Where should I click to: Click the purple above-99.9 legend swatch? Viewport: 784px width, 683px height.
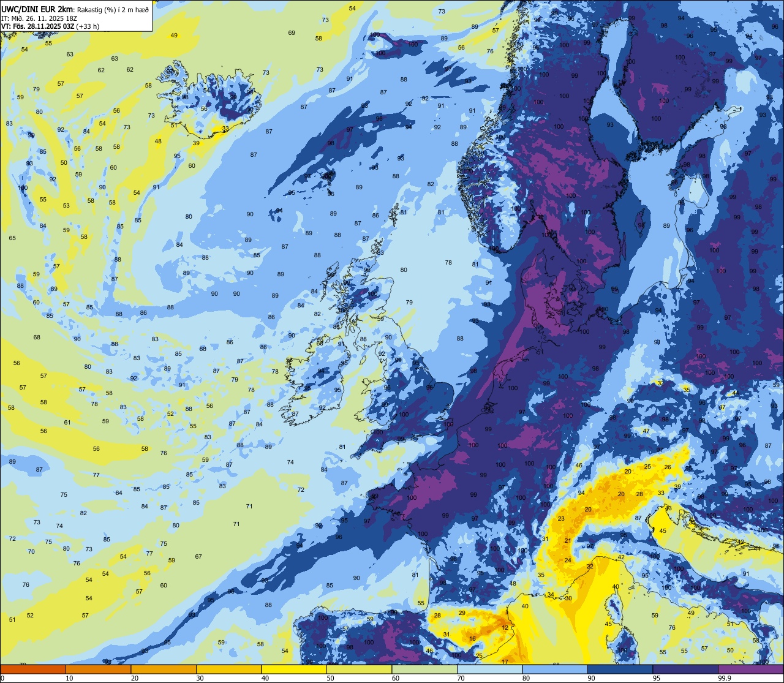750,669
